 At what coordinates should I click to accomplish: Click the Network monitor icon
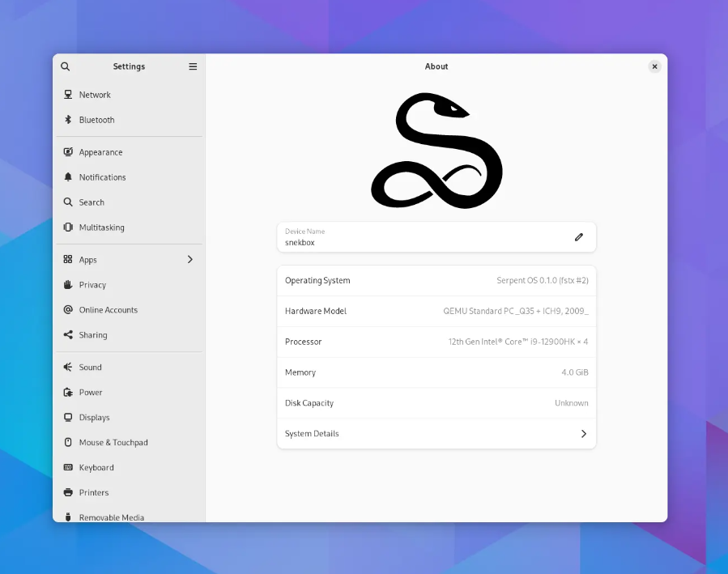68,95
